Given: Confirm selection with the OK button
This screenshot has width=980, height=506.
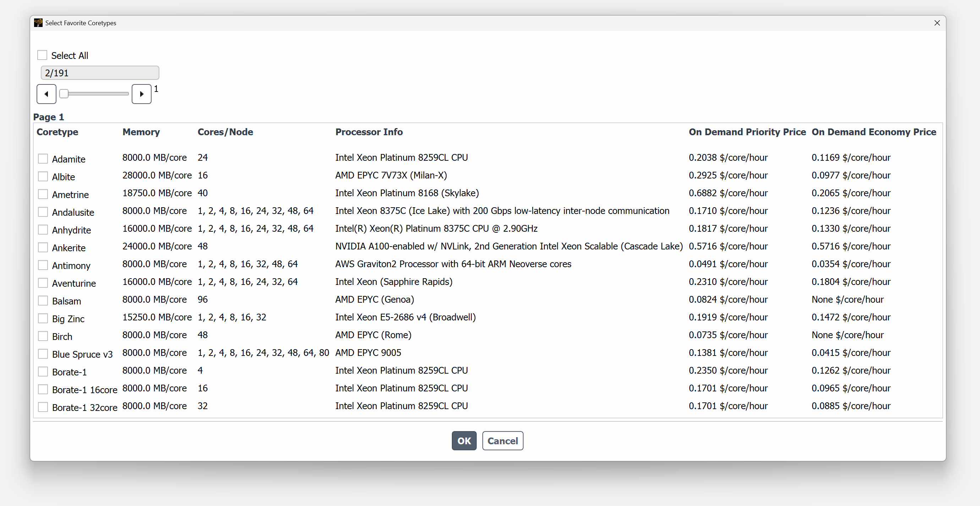Looking at the screenshot, I should pyautogui.click(x=464, y=441).
